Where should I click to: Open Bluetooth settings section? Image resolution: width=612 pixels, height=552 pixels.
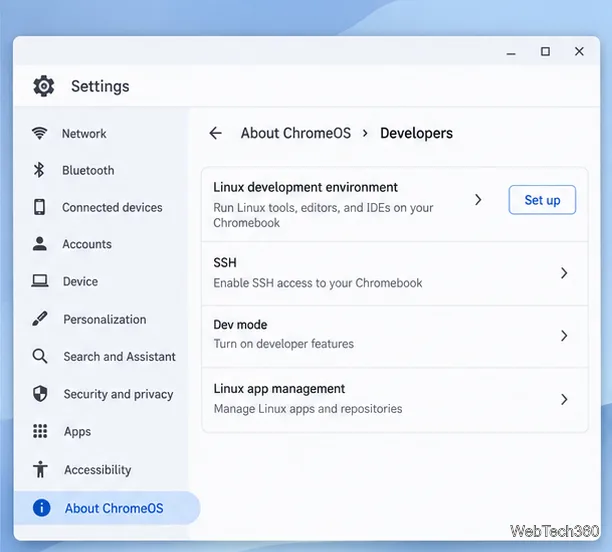88,170
